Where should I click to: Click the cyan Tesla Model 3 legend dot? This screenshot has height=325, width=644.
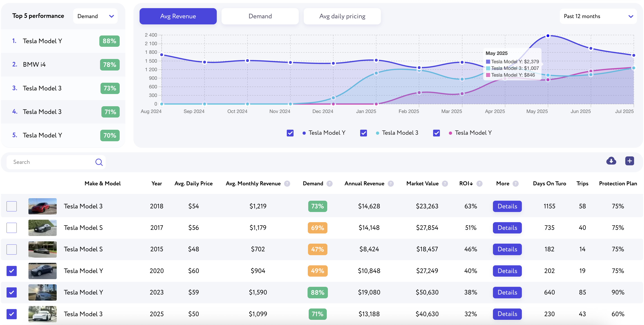(x=378, y=133)
